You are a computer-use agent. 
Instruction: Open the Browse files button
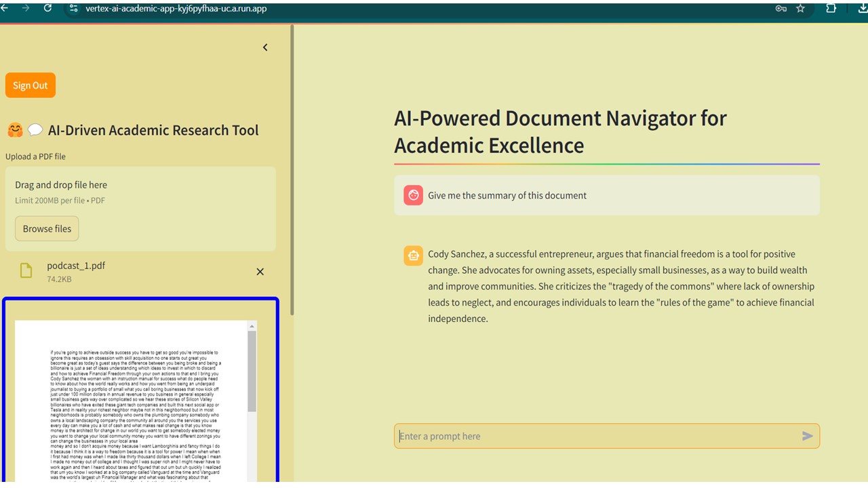47,228
